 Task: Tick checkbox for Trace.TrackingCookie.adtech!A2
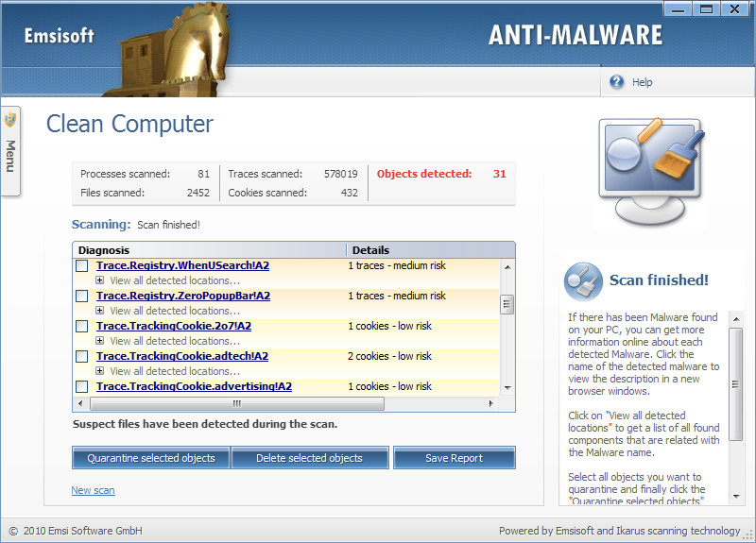pyautogui.click(x=82, y=357)
